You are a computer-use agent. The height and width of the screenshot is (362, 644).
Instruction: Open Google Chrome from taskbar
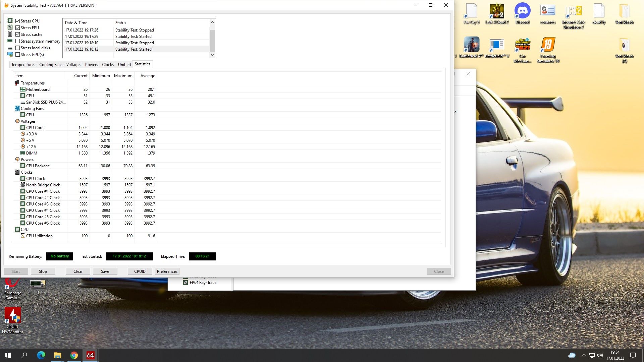coord(74,355)
